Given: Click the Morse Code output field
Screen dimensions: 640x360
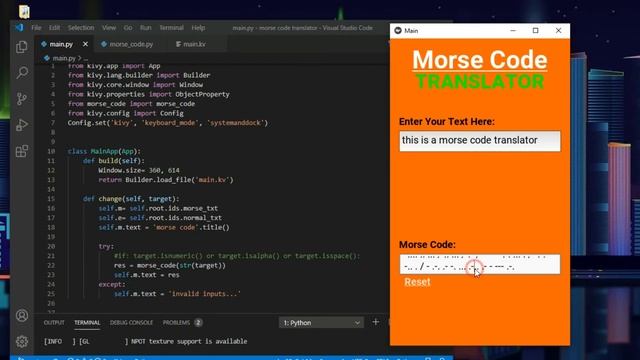Looking at the screenshot, I should pyautogui.click(x=480, y=264).
